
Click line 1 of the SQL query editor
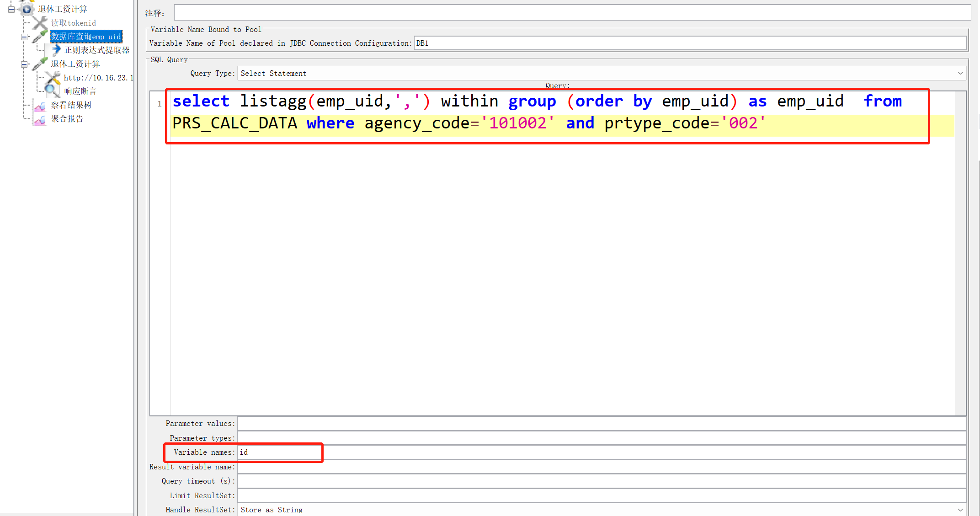tap(457, 101)
